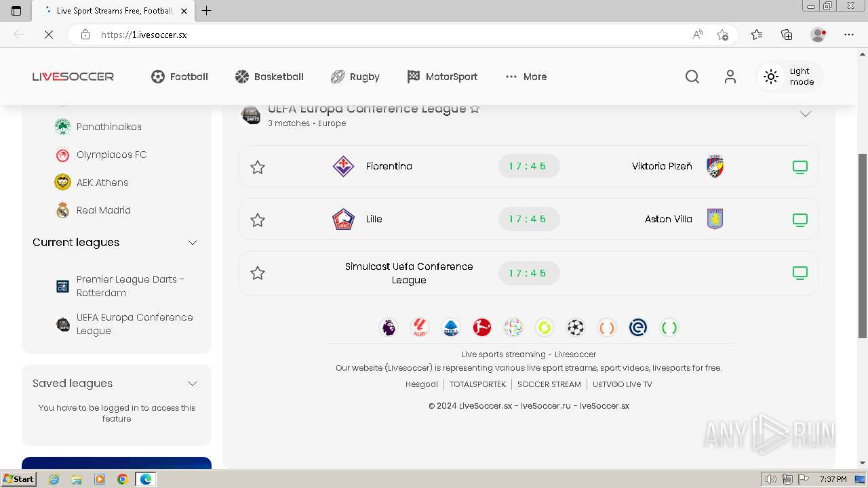This screenshot has width=868, height=488.
Task: Open Edge tab actions menu
Action: pos(16,11)
